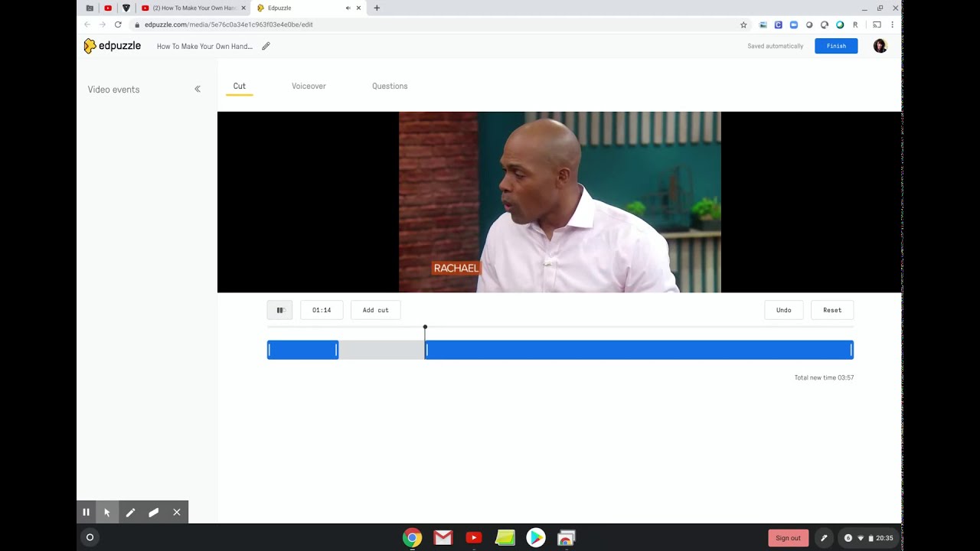Open a new browser tab
The image size is (980, 551).
377,8
